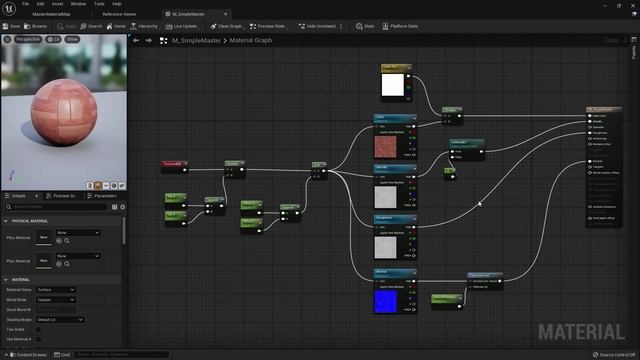The height and width of the screenshot is (360, 640).
Task: Open the Tools menu
Action: [99, 4]
